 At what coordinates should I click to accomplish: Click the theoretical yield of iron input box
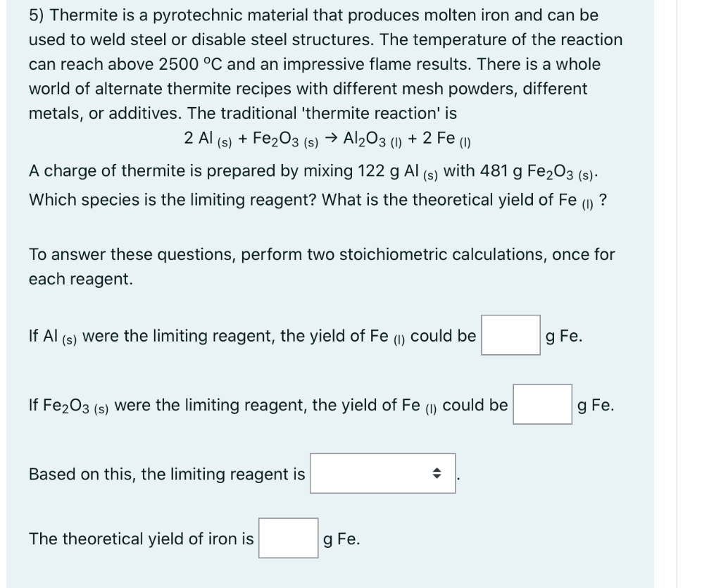pos(288,537)
